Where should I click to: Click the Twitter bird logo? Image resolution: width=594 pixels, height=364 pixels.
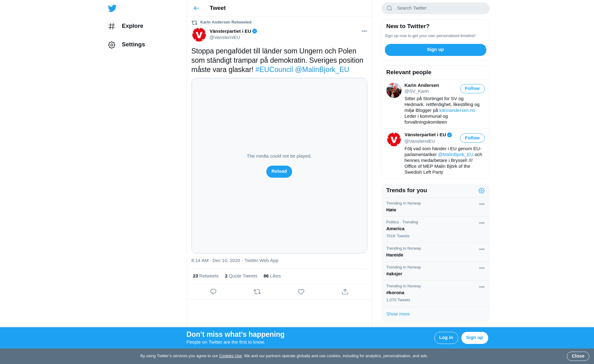[112, 8]
